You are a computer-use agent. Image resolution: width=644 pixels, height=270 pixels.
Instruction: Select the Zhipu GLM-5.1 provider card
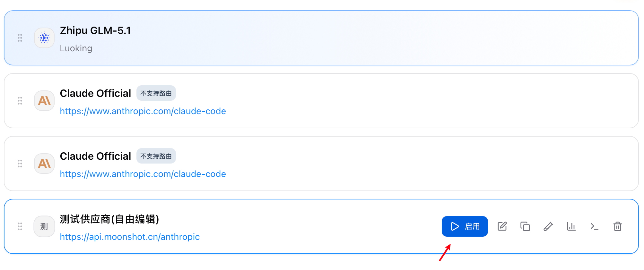pyautogui.click(x=321, y=38)
